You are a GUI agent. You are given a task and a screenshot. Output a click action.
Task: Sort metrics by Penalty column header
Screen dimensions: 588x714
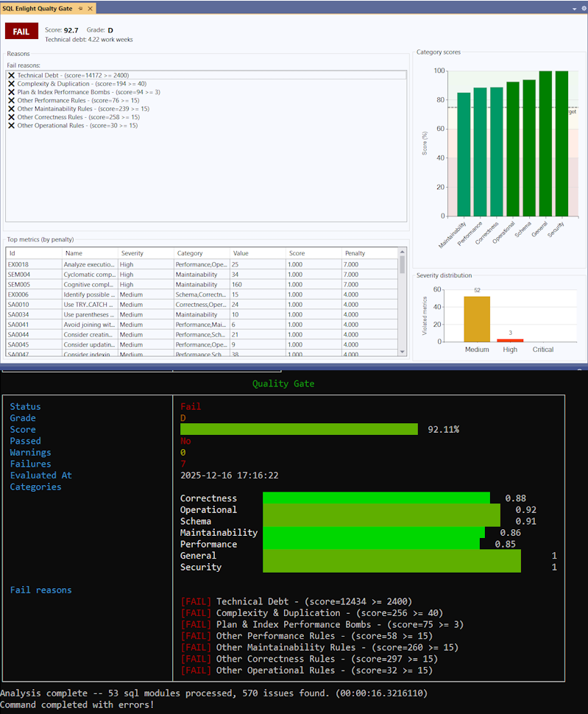[x=369, y=253]
